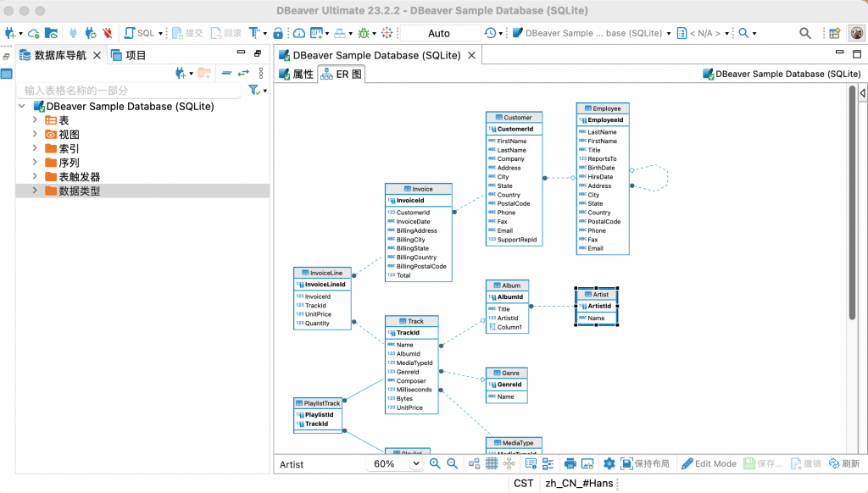
Task: Click the red disconnect plug icon
Action: pos(107,33)
